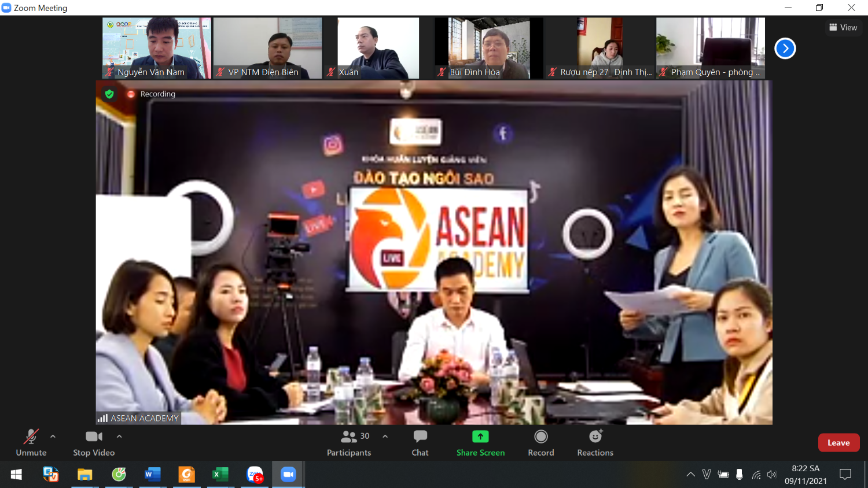
Task: Open the Windows notification center
Action: pyautogui.click(x=845, y=475)
